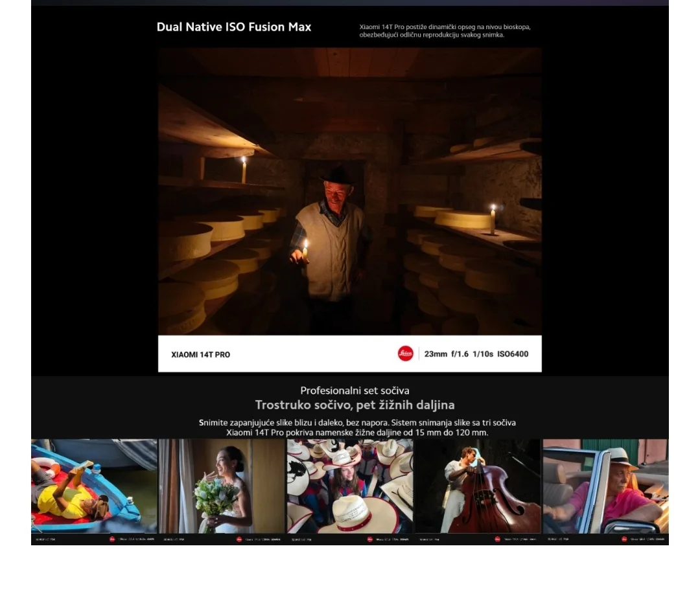Viewport: 700px width, 612px height.
Task: Click the Leica logo under the boat photo
Action: [x=112, y=539]
